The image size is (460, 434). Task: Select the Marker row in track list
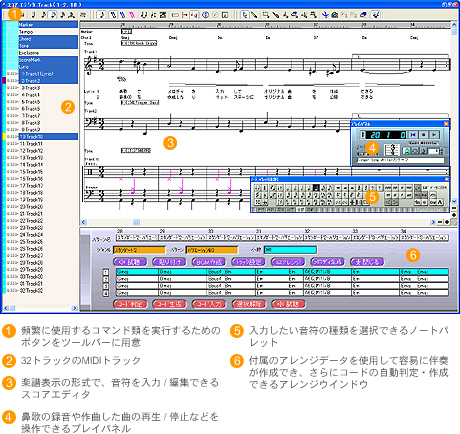click(48, 25)
